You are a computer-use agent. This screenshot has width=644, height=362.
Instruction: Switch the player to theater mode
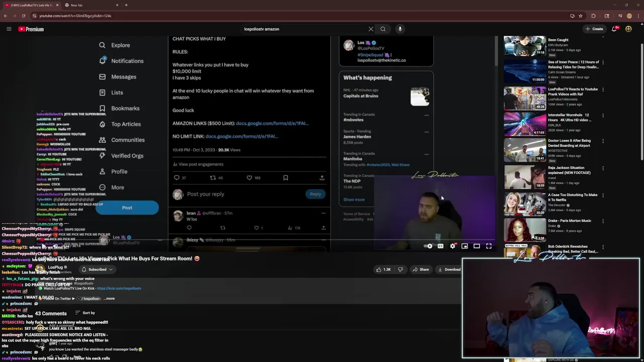click(x=476, y=246)
